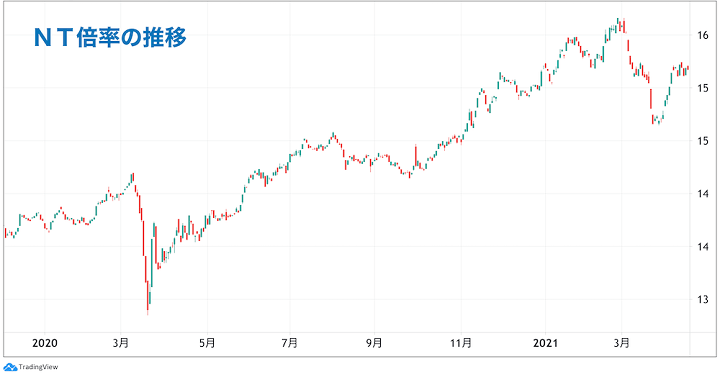Screen dimensions: 720x377
Task: Click the March 2020 low candlestick
Action: (x=148, y=298)
